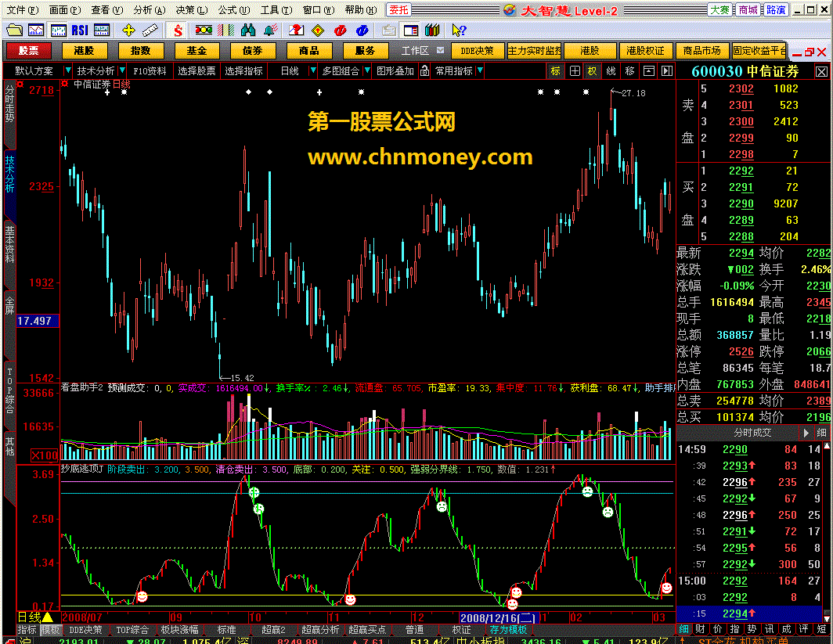Click the blue circular phi icon

pyautogui.click(x=362, y=31)
